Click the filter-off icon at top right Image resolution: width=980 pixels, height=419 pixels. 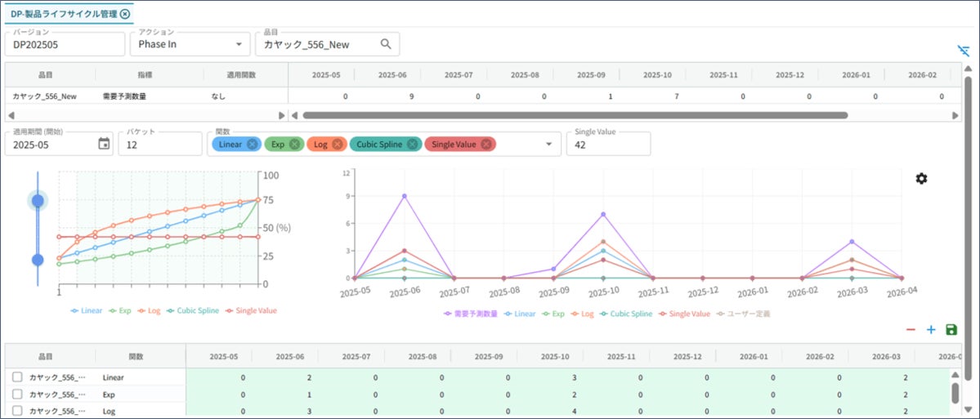(x=963, y=51)
